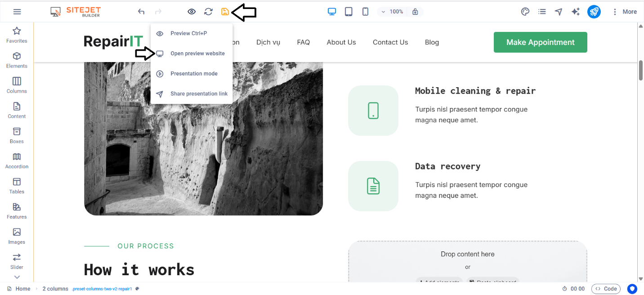
Task: Switch to mobile phone view mode
Action: coord(365,12)
